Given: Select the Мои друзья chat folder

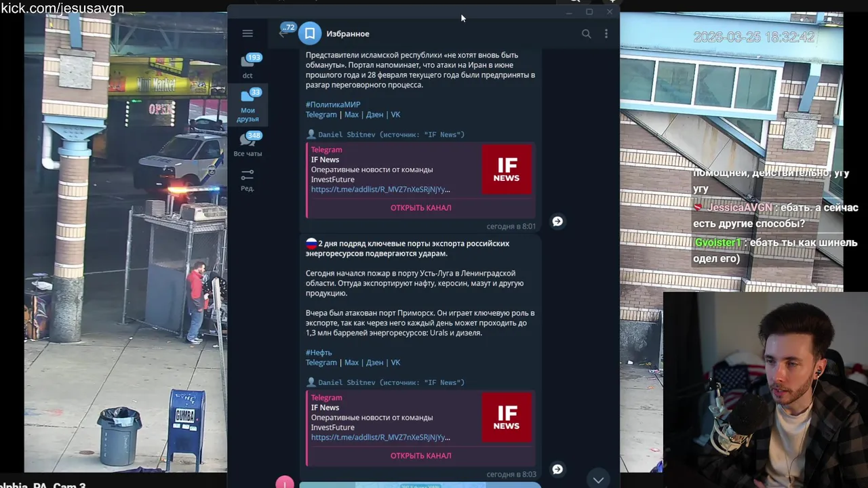Looking at the screenshot, I should [248, 105].
